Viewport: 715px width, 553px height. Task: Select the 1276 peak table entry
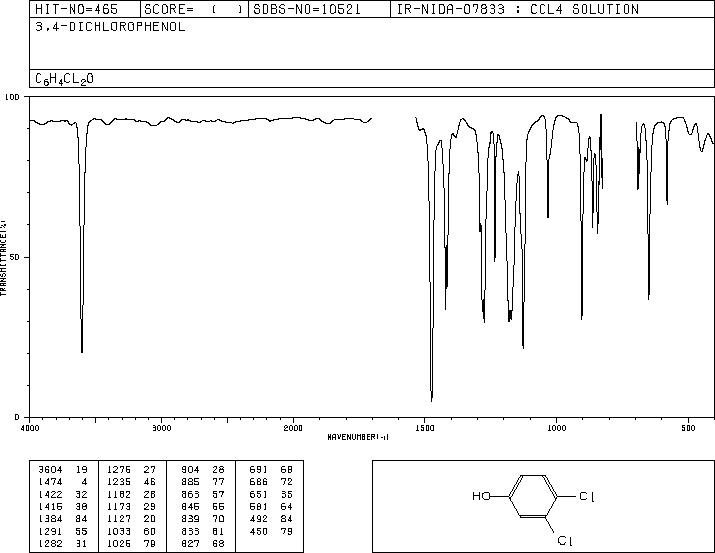(x=131, y=470)
